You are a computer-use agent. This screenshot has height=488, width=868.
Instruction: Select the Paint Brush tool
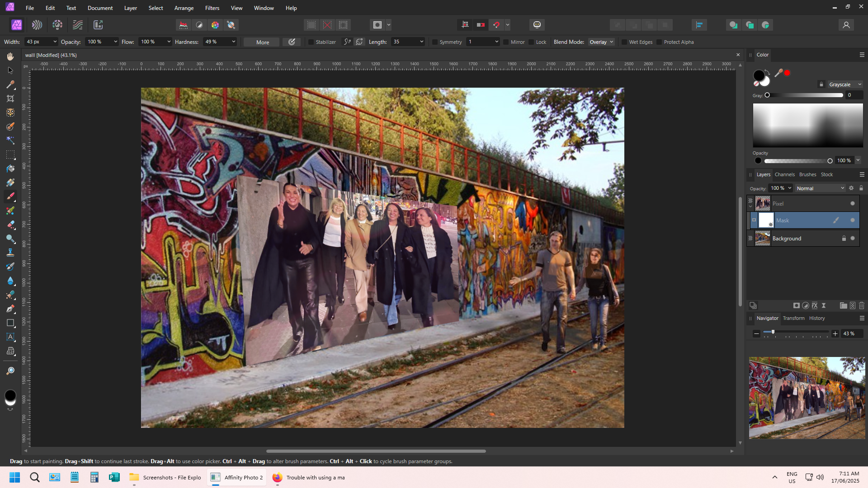10,197
